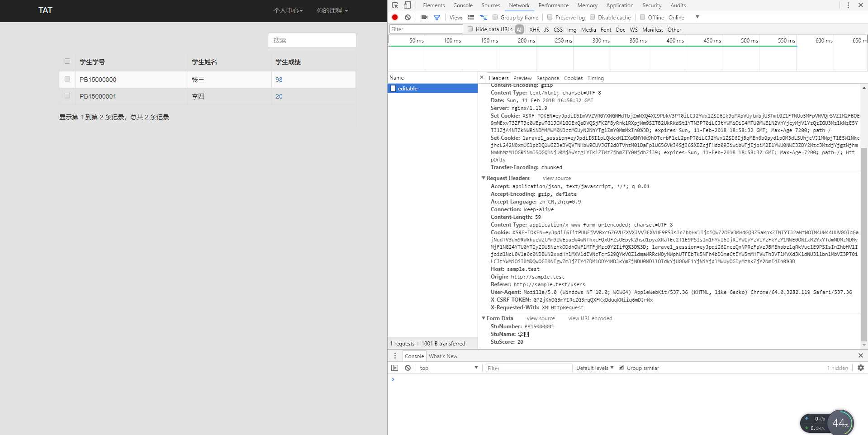Filter requests by Img type
This screenshot has width=868, height=435.
(x=572, y=29)
